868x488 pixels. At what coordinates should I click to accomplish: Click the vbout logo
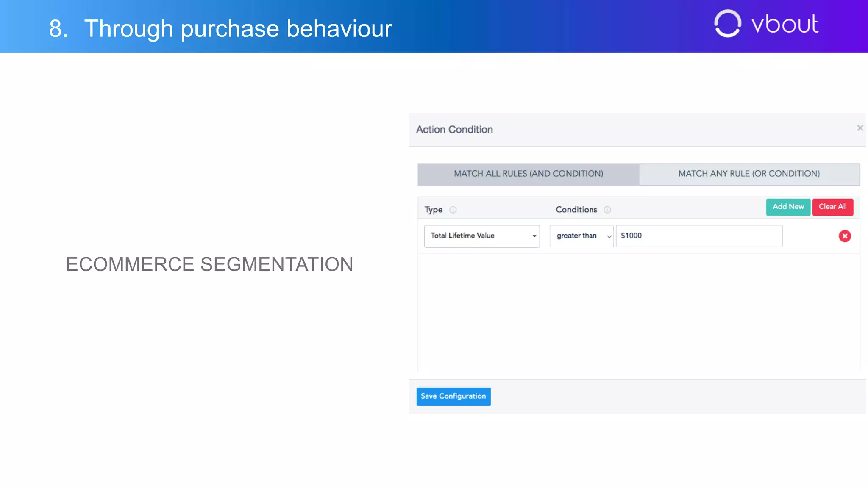click(x=766, y=24)
